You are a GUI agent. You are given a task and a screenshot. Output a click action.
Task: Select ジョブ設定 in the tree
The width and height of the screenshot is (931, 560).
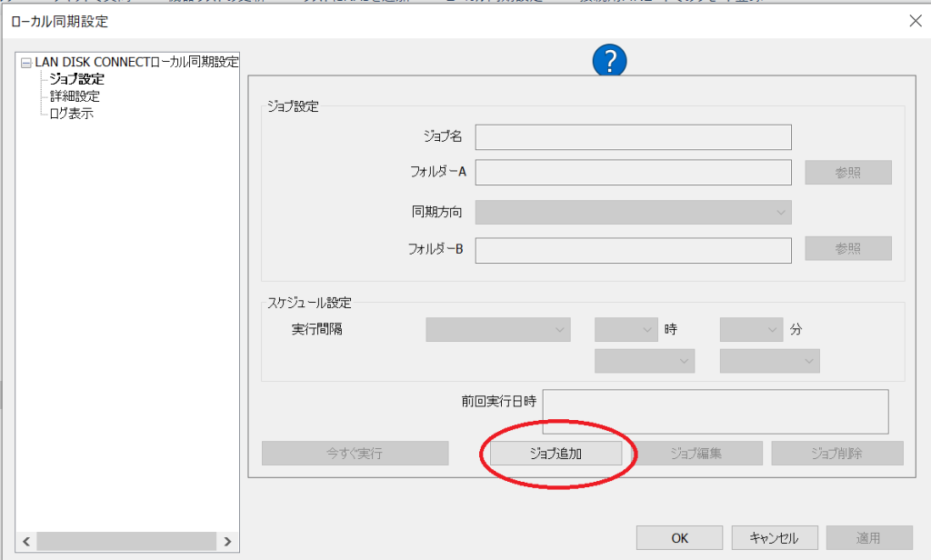(x=76, y=79)
